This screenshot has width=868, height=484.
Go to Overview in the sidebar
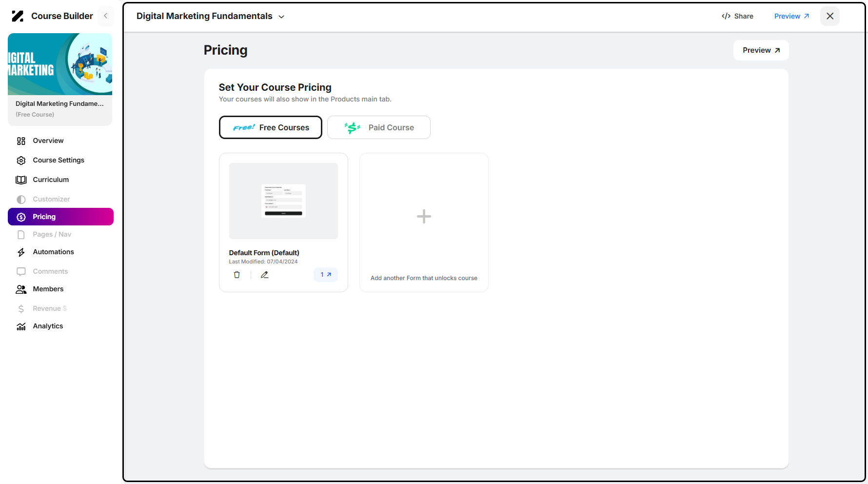pos(60,141)
